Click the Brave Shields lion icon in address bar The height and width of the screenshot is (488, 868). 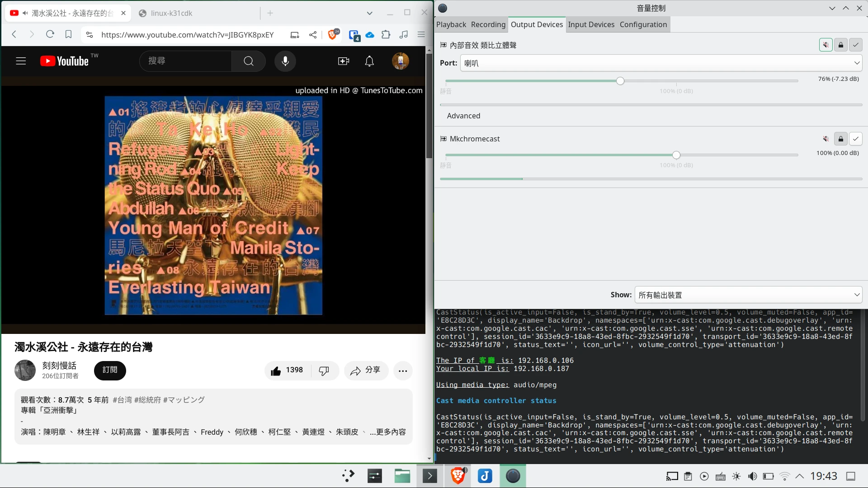pyautogui.click(x=333, y=35)
